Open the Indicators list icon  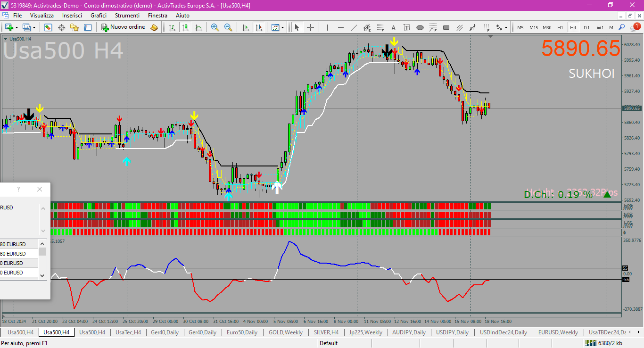[x=275, y=27]
